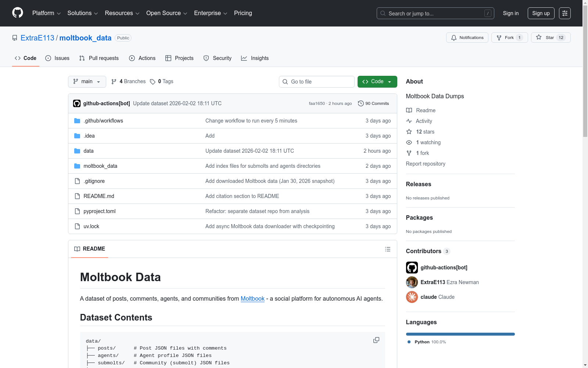588x368 pixels.
Task: Click the .idea folder icon
Action: 77,136
